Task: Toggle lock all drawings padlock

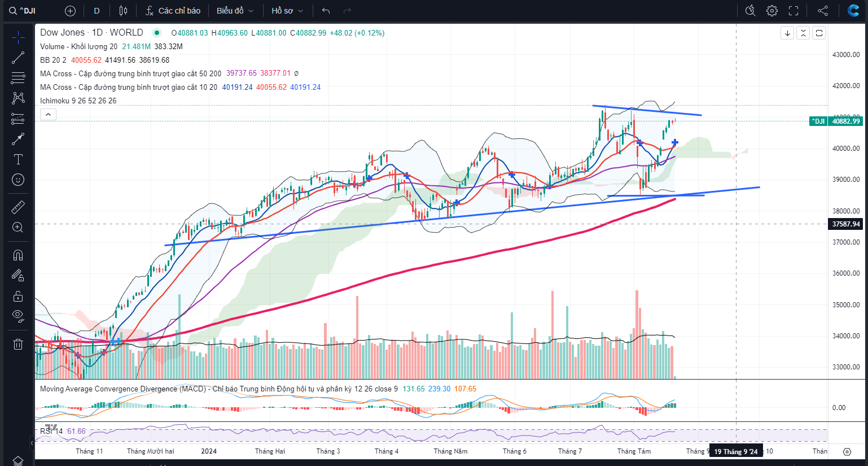Action: 18,296
